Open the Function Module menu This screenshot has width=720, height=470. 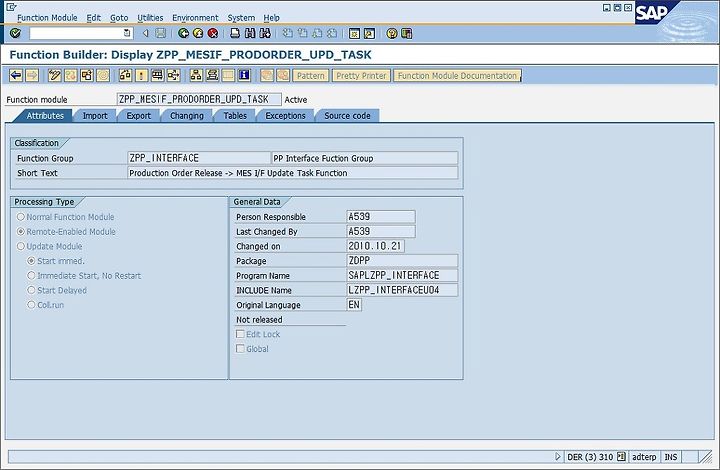click(x=47, y=18)
